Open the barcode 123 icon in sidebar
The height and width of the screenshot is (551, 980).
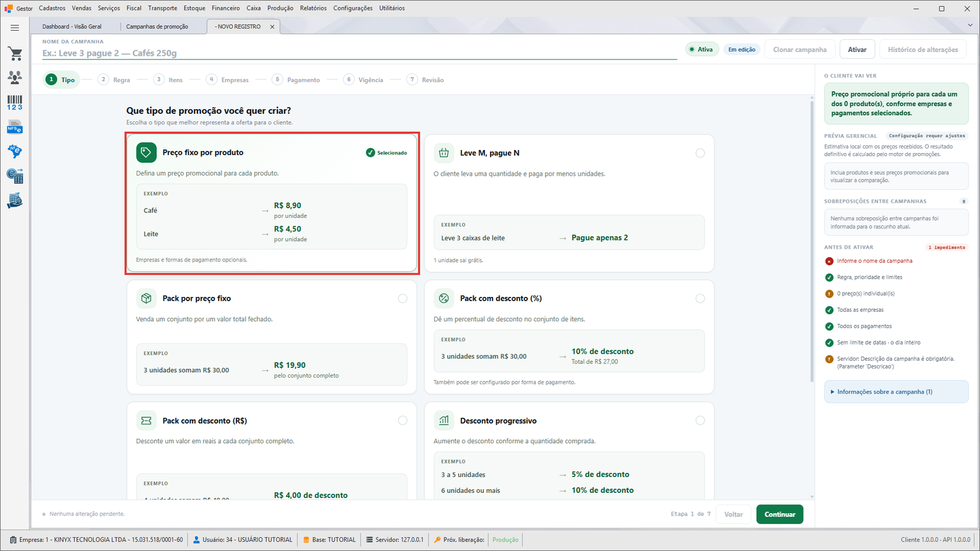point(15,102)
